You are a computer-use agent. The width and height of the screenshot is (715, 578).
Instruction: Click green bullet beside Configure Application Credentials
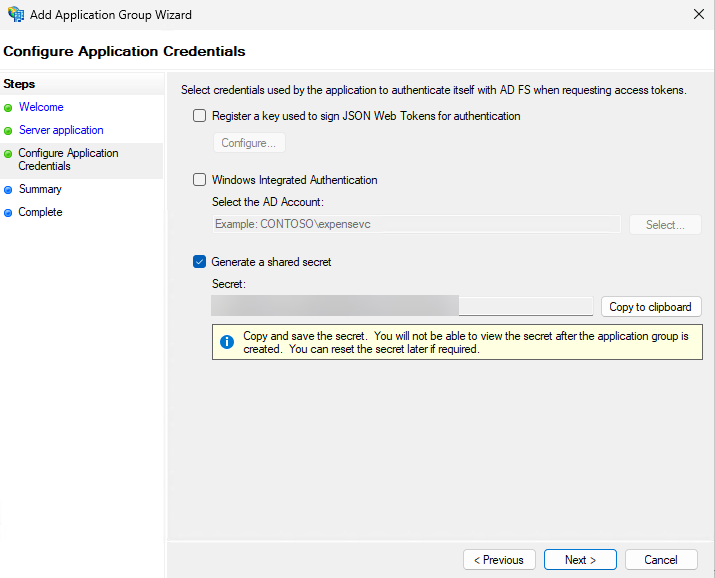(9, 154)
